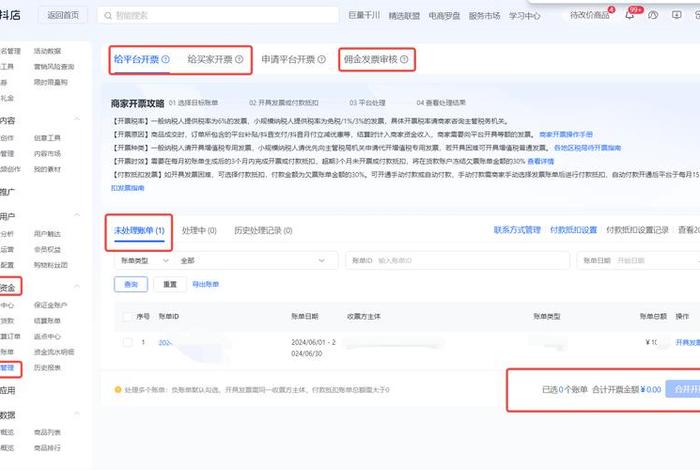Click the search magnifier icon
The image size is (700, 470).
tap(108, 16)
